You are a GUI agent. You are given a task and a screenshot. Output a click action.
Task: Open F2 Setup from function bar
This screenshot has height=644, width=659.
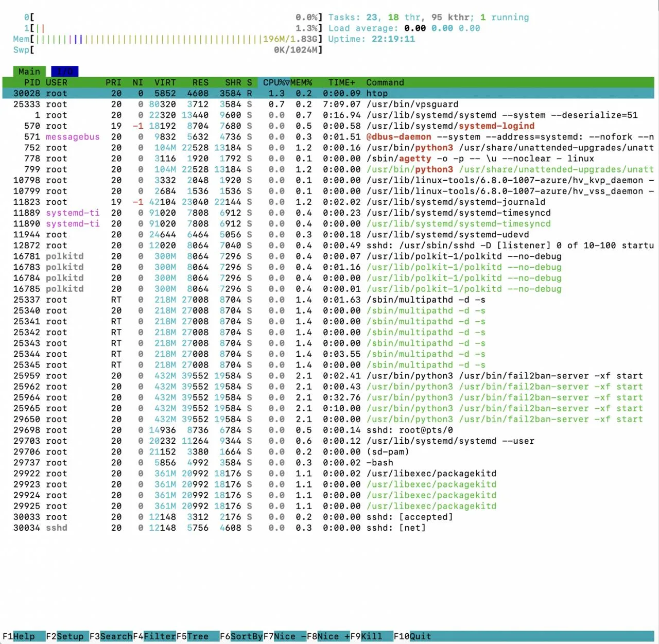[x=67, y=636]
